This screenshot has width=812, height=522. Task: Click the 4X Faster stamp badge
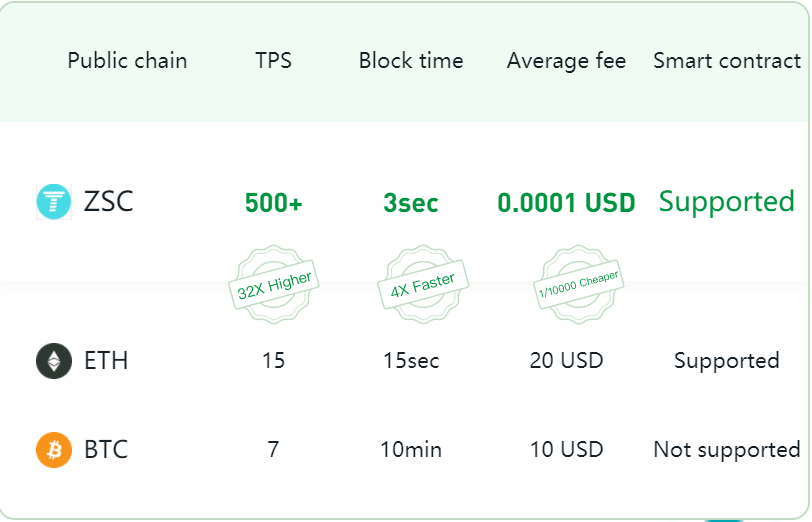pos(423,284)
